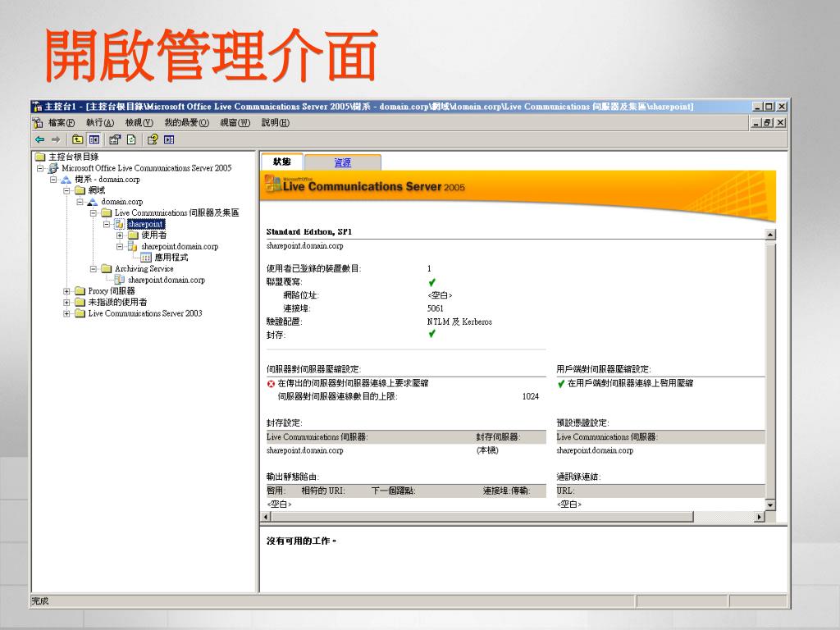Click the sharepoint pool icon in the tree
Viewport: 840px width, 630px height.
point(120,225)
